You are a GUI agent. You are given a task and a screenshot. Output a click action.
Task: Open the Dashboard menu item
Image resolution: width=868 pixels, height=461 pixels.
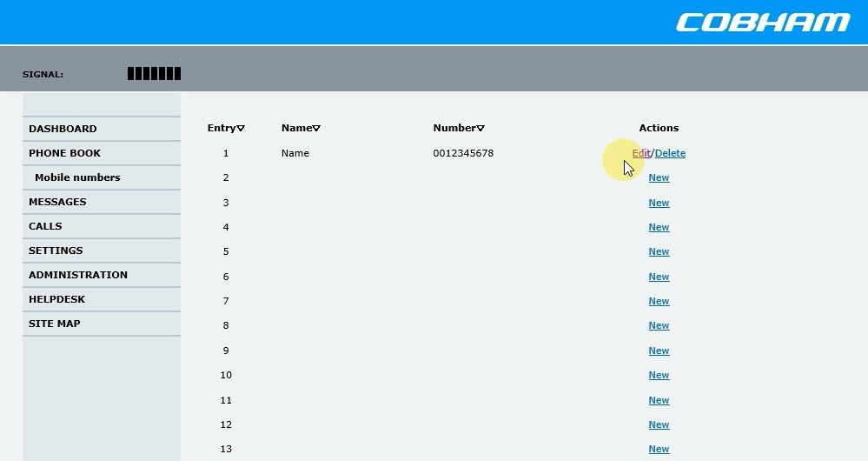coord(63,129)
